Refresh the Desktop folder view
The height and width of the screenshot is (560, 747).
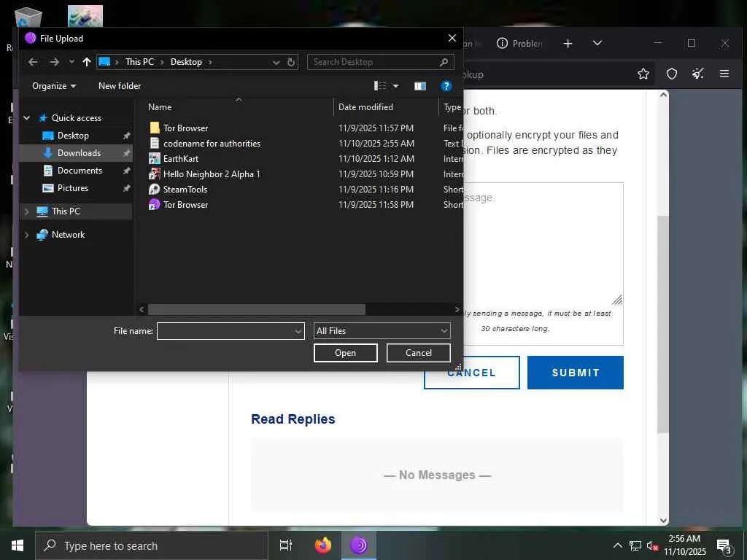point(291,62)
